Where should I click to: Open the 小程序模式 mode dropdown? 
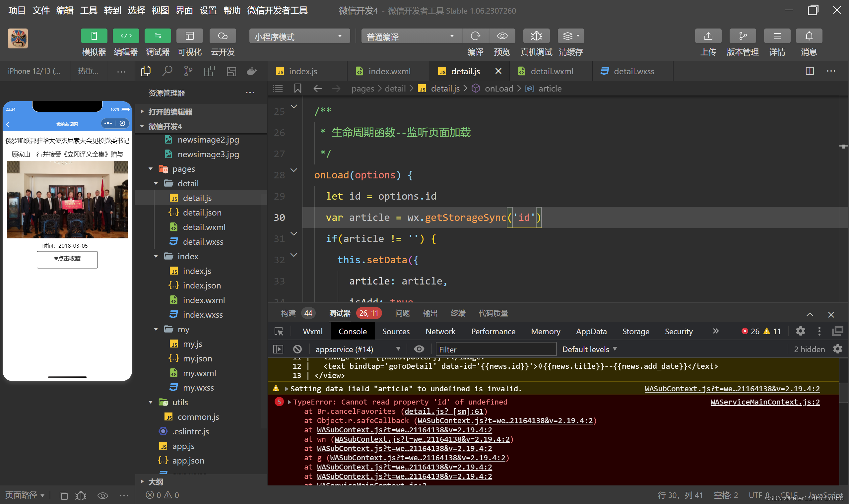[x=299, y=36]
